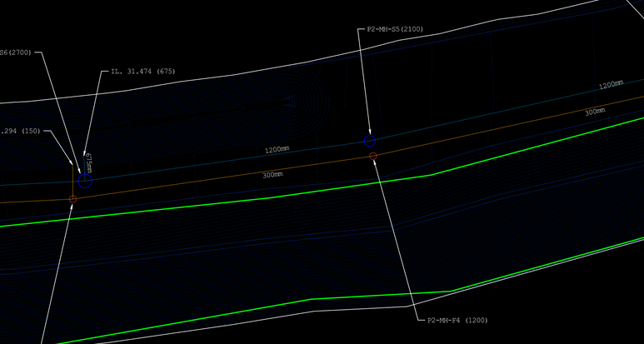
Task: Select red manhole circle at P2-MH-F4 leader
Action: tap(373, 156)
